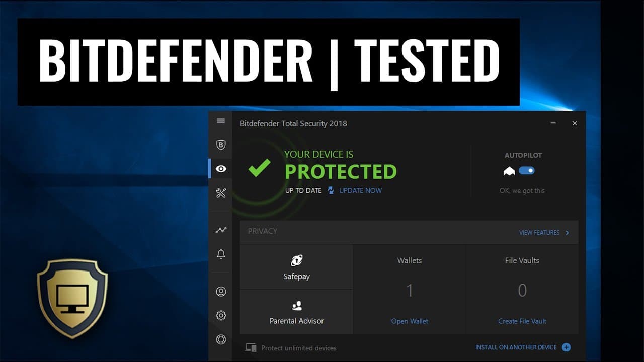
Task: Expand View Features chevron arrow
Action: 568,233
